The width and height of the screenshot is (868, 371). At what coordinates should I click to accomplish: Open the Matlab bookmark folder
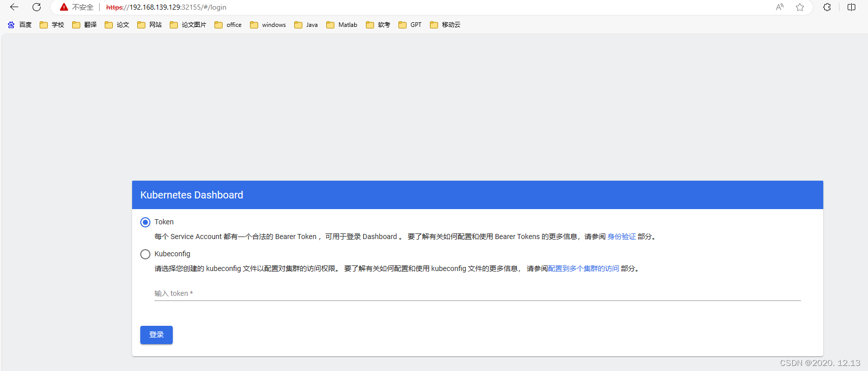click(342, 24)
